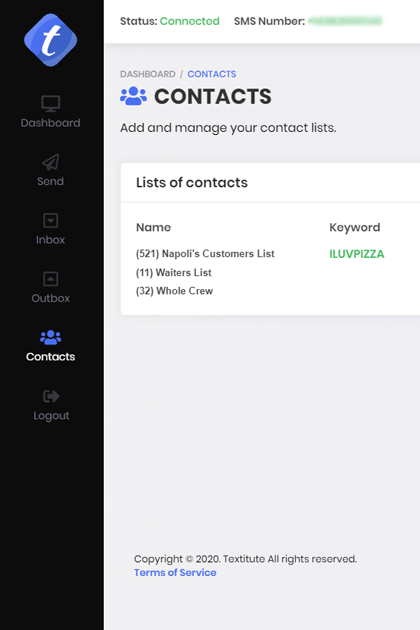Image resolution: width=420 pixels, height=630 pixels.
Task: Click the CONTACTS breadcrumb link
Action: point(212,74)
